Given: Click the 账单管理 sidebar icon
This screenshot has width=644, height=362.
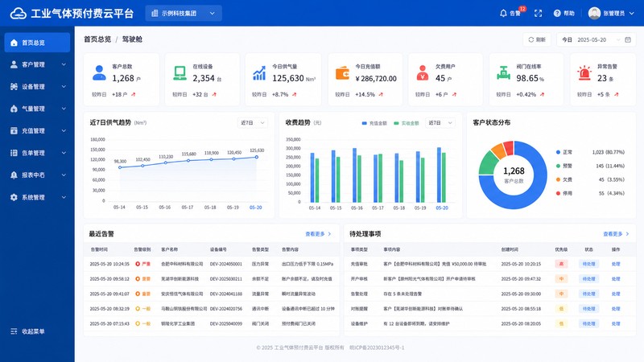Looking at the screenshot, I should [14, 153].
